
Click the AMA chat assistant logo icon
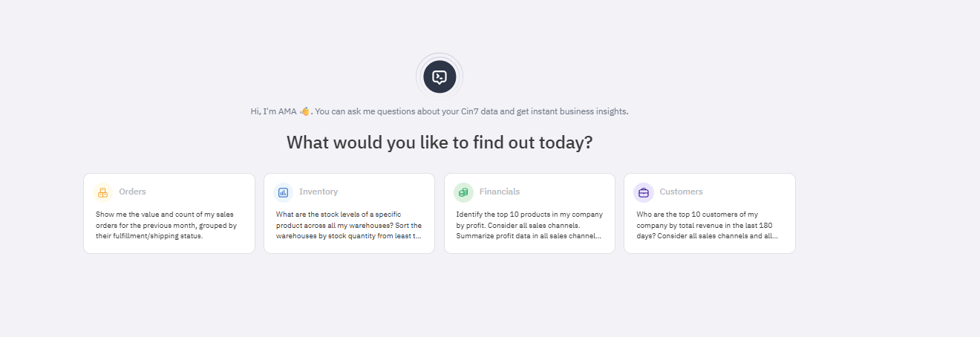[440, 76]
